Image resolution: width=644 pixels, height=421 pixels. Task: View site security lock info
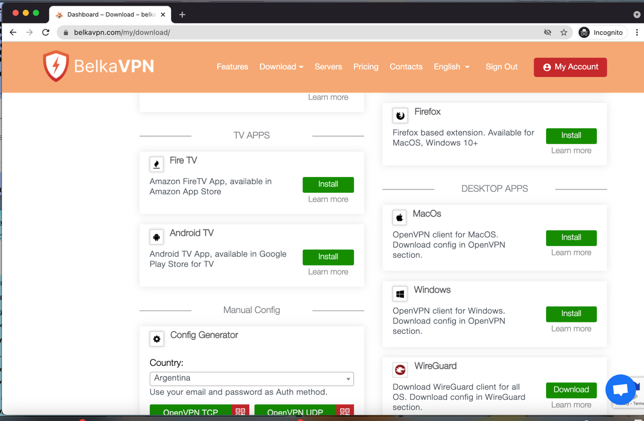(x=66, y=32)
